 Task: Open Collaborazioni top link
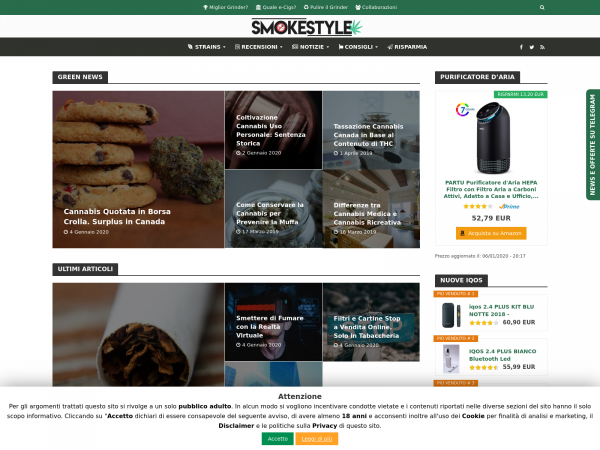click(x=376, y=7)
